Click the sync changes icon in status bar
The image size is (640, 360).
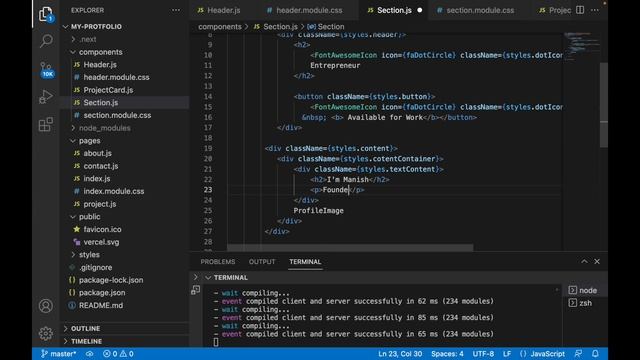tap(89, 353)
